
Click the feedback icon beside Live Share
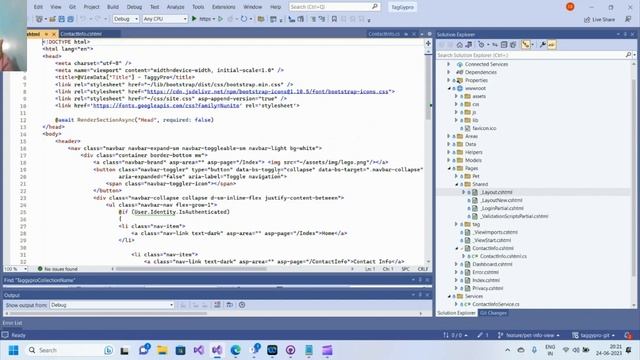[x=628, y=19]
